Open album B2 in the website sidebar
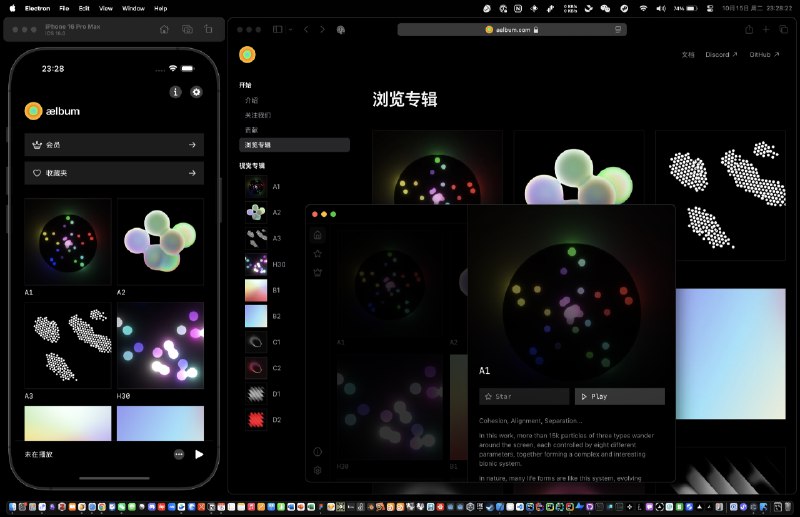This screenshot has width=800, height=517. (263, 316)
